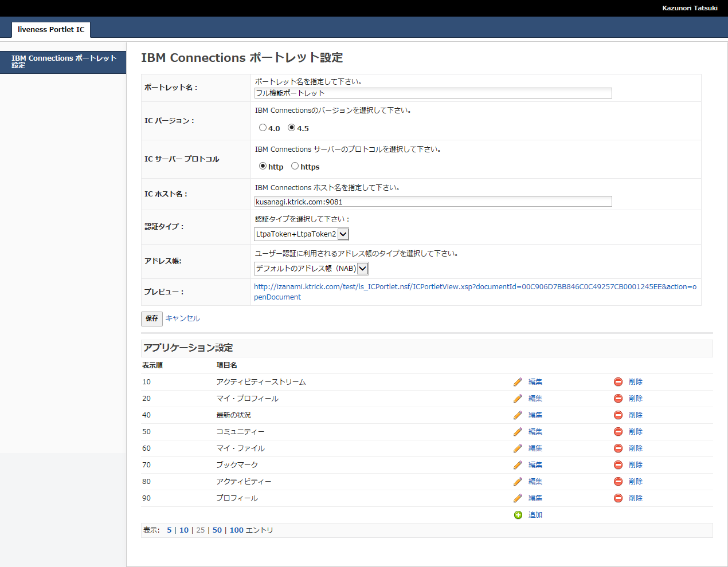Click マイ・ファイル item name

[x=240, y=448]
